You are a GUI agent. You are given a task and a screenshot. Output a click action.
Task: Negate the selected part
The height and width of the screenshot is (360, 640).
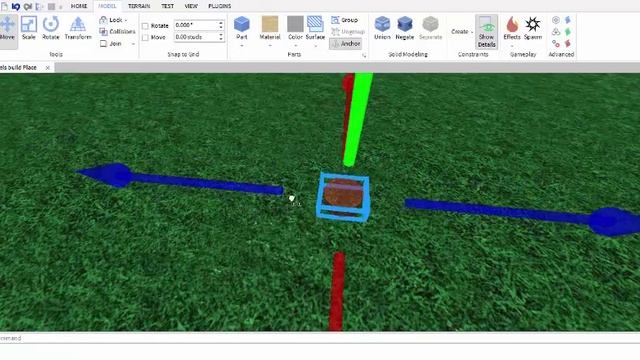(x=404, y=28)
